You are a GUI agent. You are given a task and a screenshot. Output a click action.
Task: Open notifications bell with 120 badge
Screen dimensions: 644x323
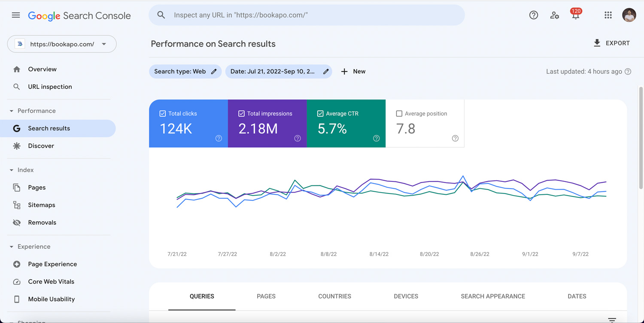576,15
